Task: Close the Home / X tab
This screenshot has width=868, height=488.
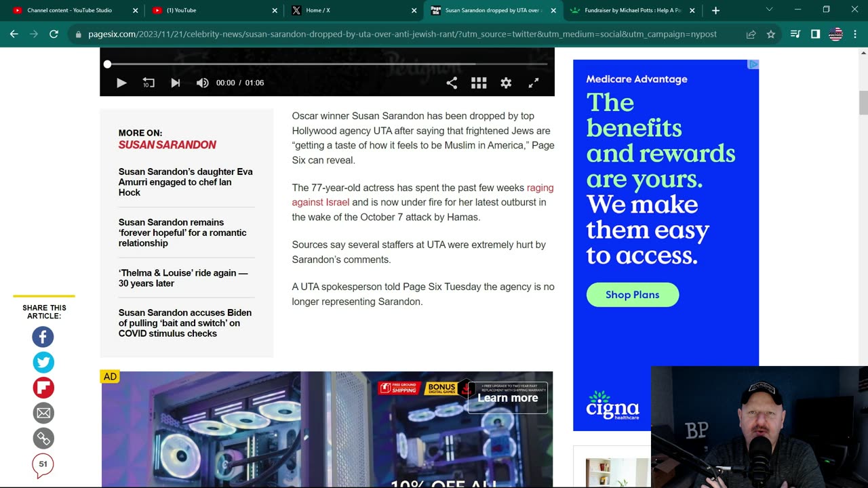Action: coord(414,10)
